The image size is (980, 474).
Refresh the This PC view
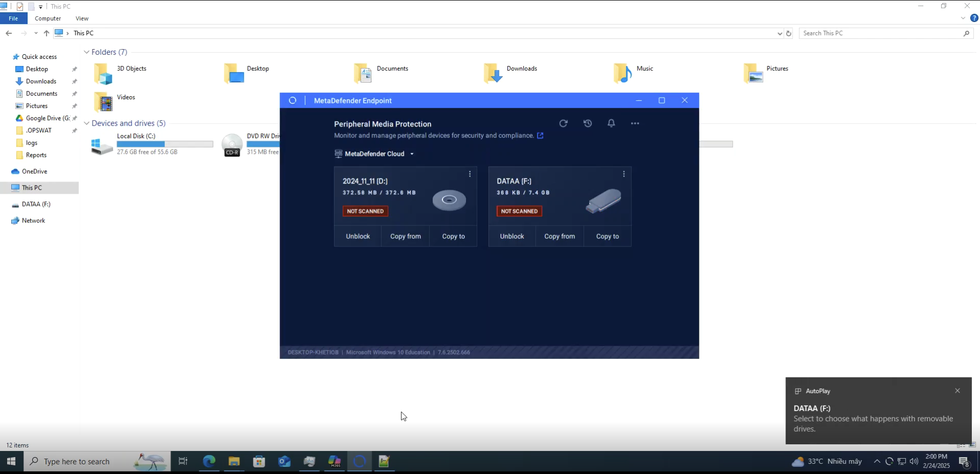coord(788,33)
